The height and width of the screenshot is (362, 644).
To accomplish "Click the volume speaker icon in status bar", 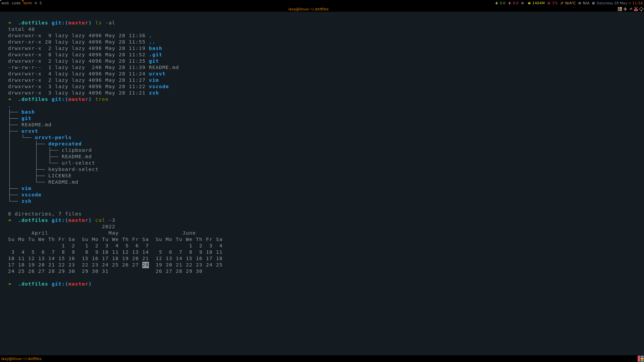I will (x=523, y=3).
